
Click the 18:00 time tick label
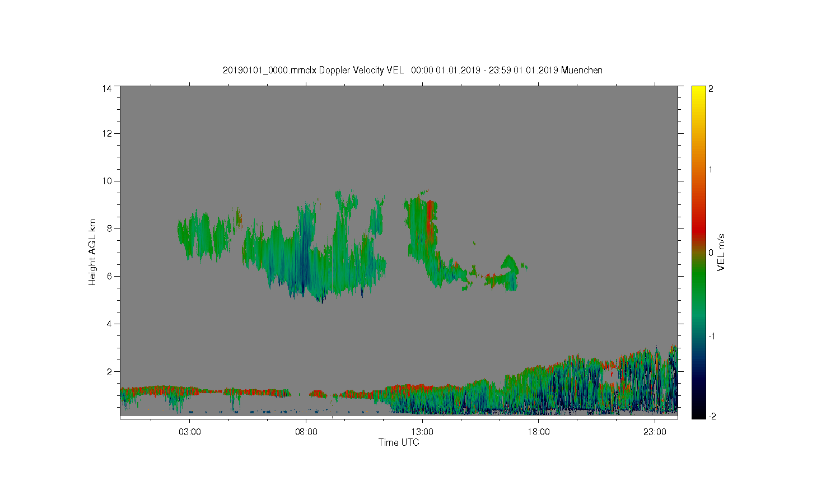(539, 432)
